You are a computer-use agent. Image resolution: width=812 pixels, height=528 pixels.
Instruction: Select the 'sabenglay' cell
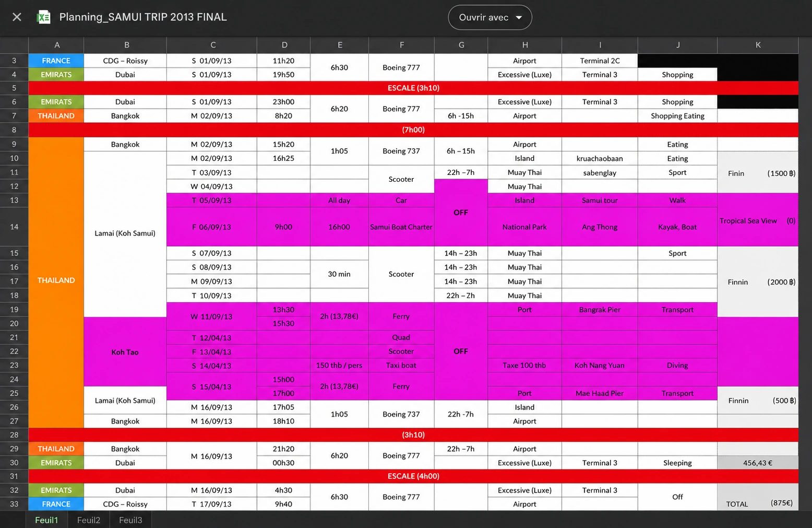[600, 172]
